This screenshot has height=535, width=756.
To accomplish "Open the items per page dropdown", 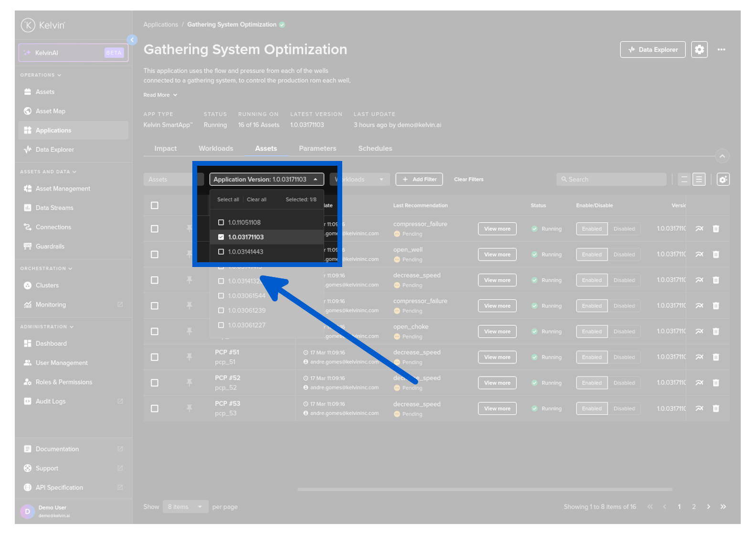I will (185, 507).
